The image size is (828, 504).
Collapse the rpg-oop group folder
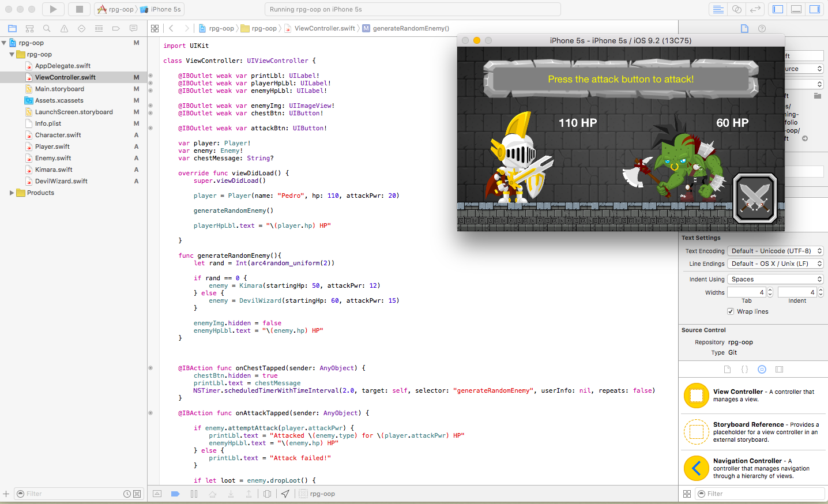pyautogui.click(x=12, y=54)
